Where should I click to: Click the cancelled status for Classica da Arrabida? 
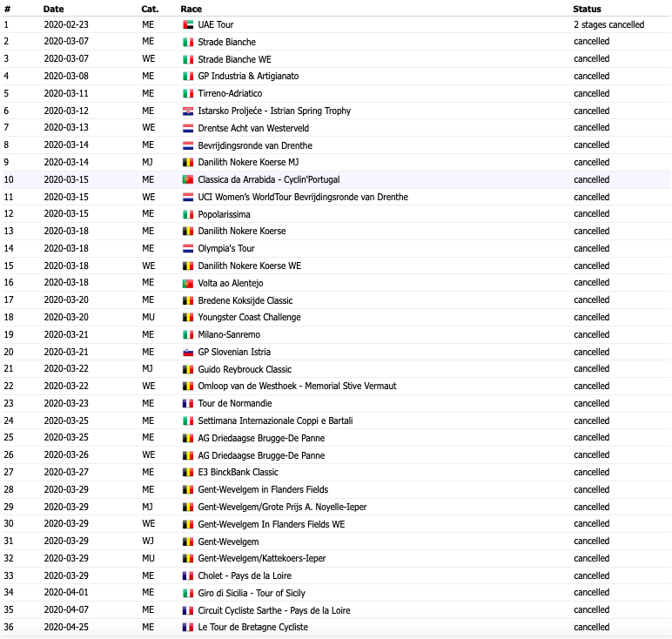pos(591,179)
